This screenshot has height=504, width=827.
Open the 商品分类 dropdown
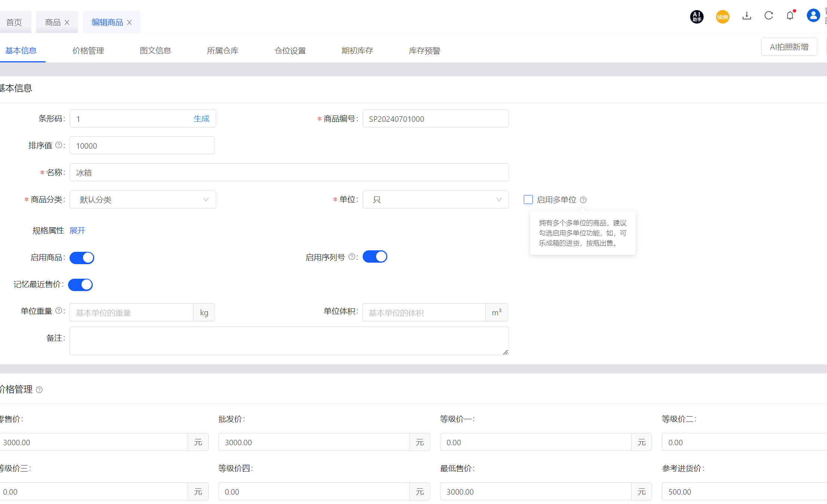(142, 200)
